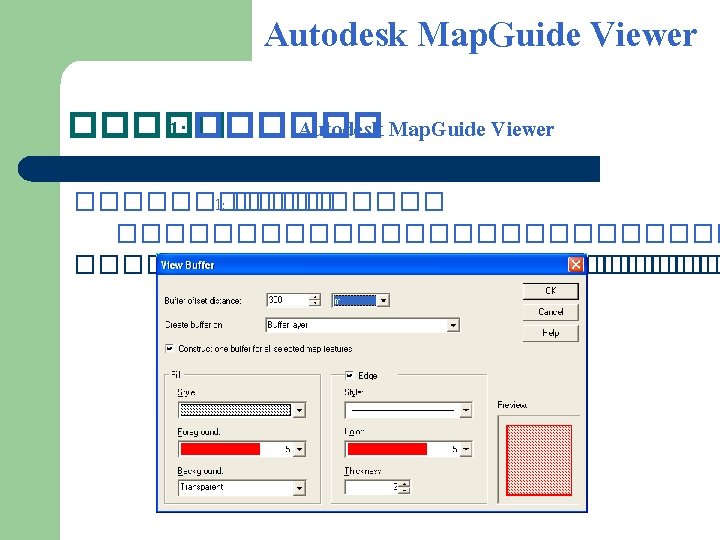Open the Edge Color dropdown arrow
720x540 pixels.
[x=466, y=449]
